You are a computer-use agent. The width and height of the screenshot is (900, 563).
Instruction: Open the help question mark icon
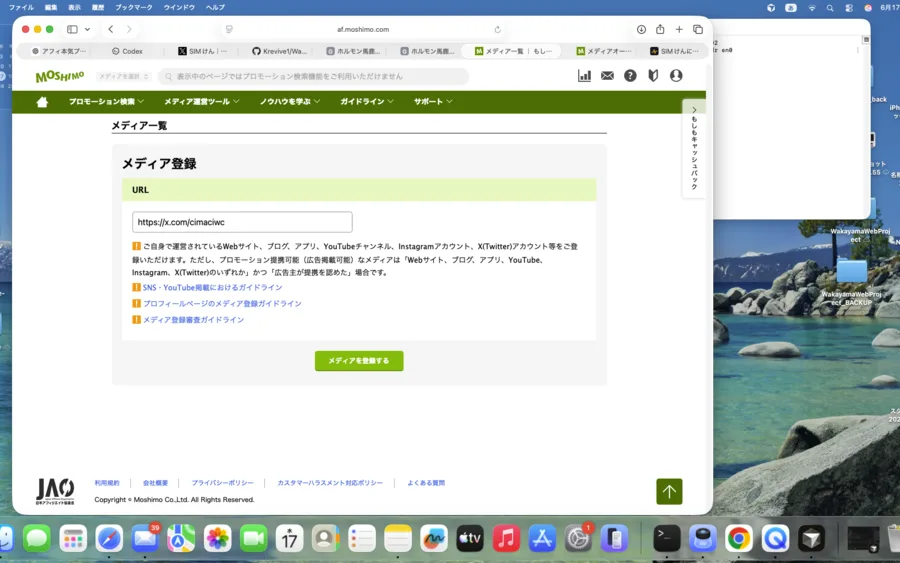630,76
